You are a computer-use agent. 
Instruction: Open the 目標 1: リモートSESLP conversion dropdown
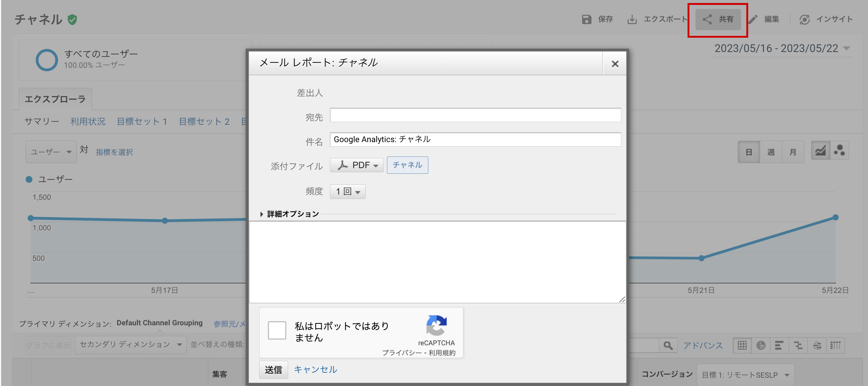pyautogui.click(x=745, y=375)
